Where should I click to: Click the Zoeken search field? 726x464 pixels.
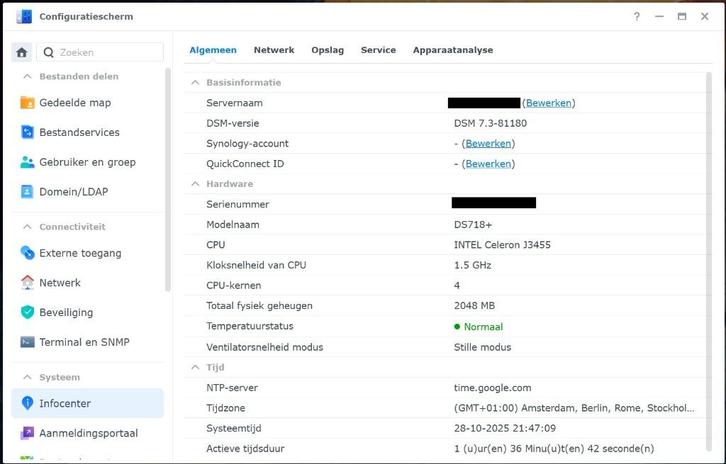click(x=100, y=52)
